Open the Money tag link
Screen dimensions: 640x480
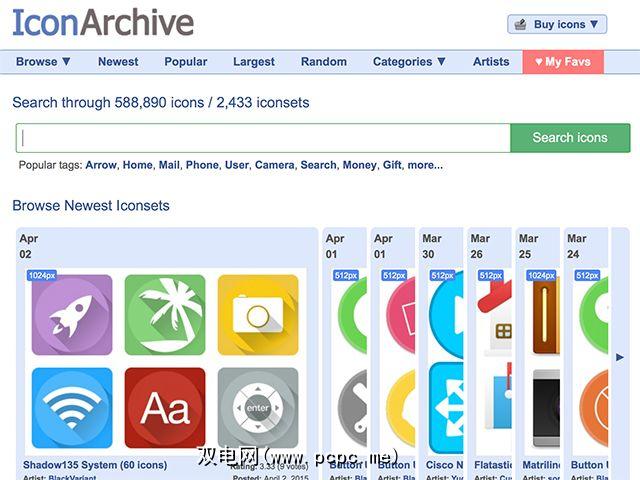click(x=359, y=165)
